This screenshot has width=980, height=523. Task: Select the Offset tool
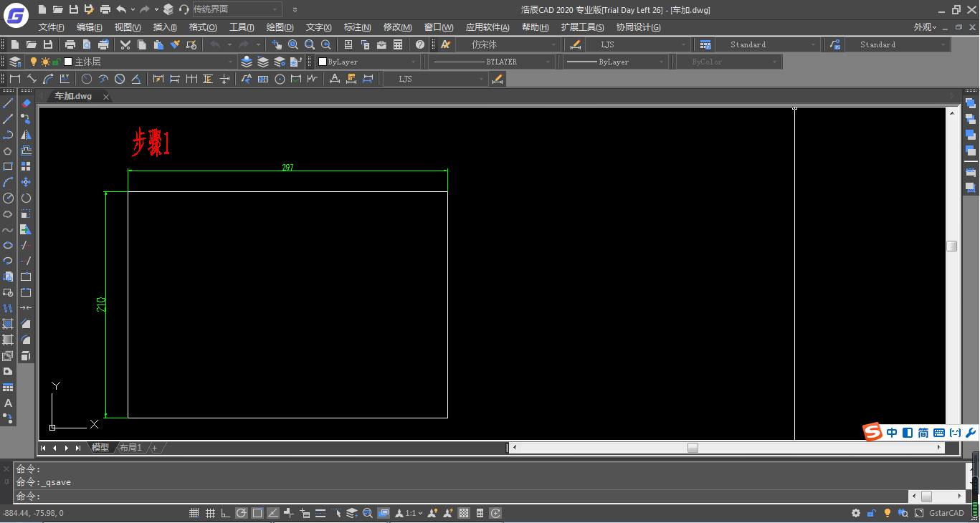pos(26,150)
